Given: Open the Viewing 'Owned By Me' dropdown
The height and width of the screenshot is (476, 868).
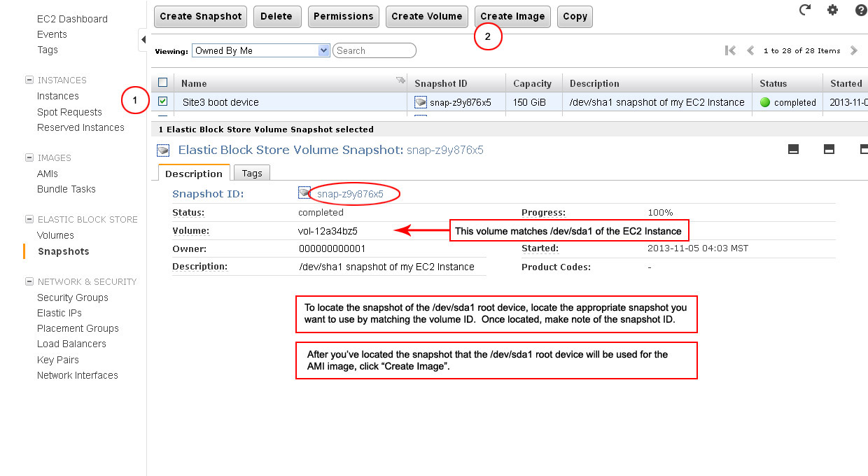Looking at the screenshot, I should click(261, 50).
